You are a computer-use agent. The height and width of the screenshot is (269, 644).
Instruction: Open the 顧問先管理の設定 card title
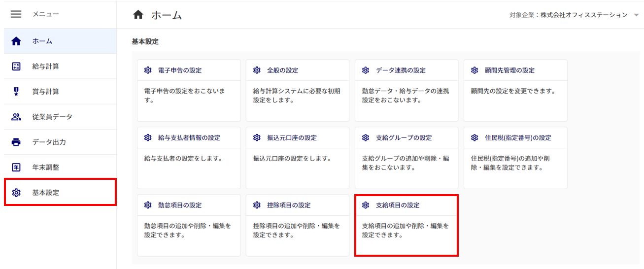point(509,70)
